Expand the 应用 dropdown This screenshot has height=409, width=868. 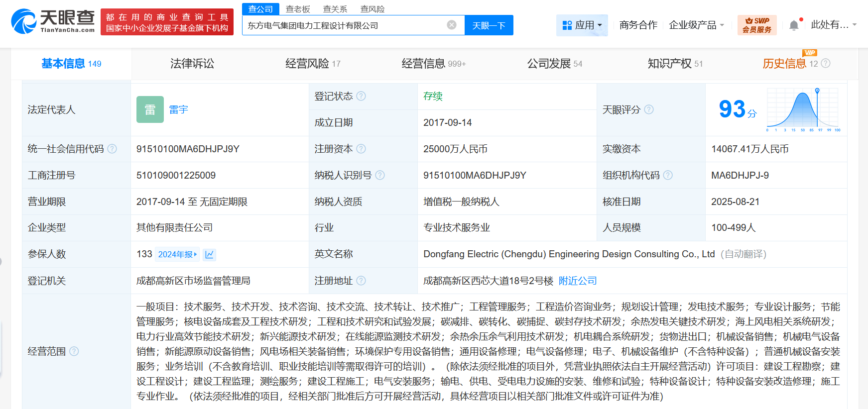pyautogui.click(x=582, y=25)
